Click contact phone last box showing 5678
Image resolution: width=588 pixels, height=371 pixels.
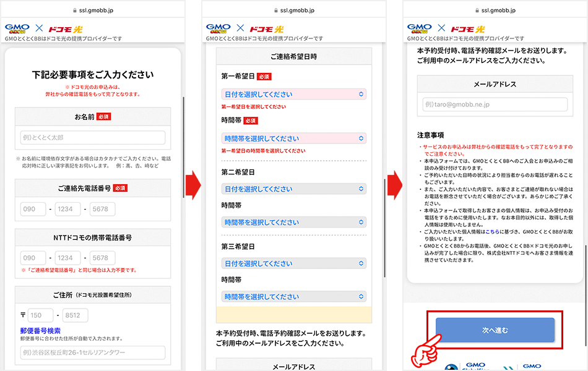(x=102, y=209)
